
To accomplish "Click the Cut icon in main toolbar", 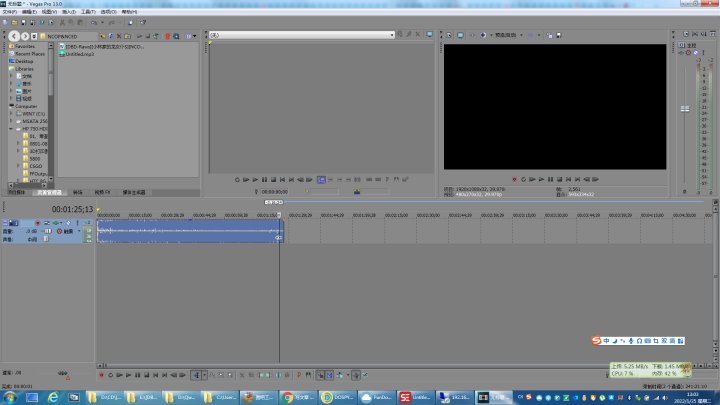I will [x=60, y=21].
